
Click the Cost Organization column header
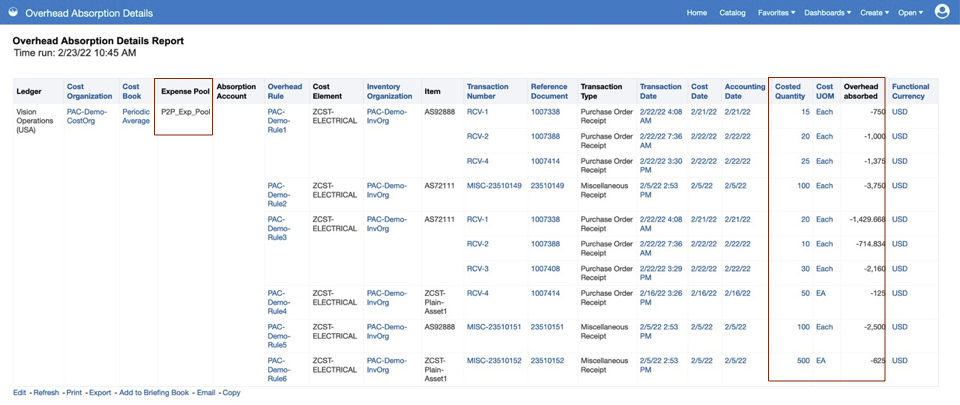(x=89, y=91)
